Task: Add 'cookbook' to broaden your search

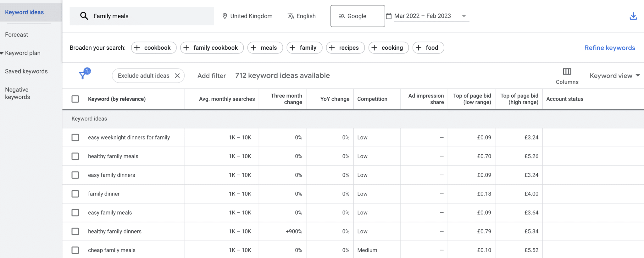Action: (153, 48)
